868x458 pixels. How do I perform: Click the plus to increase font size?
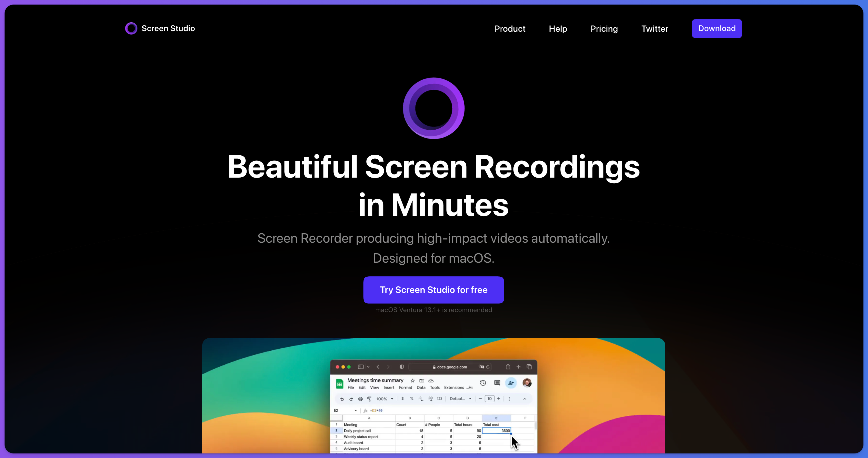point(499,399)
